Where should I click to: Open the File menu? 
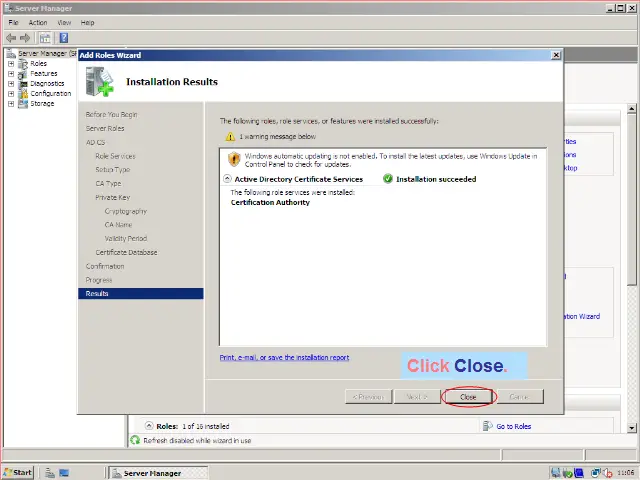coord(13,22)
